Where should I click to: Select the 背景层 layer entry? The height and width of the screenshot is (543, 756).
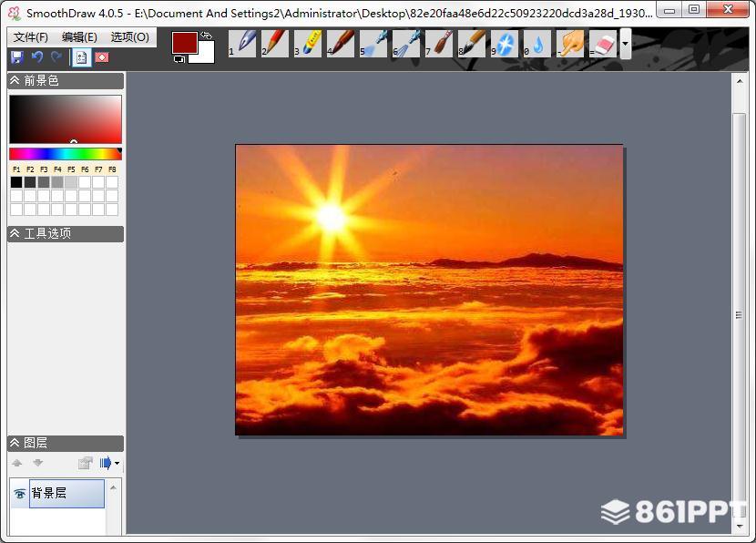[x=66, y=494]
